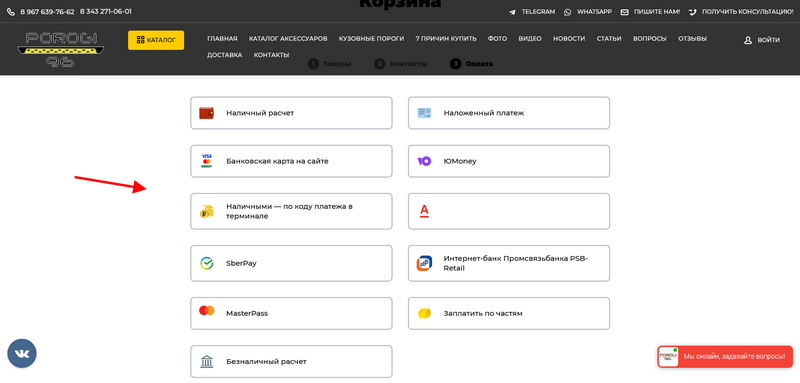Click the WhatsApp text link
Screen dimensions: 800x383
594,12
